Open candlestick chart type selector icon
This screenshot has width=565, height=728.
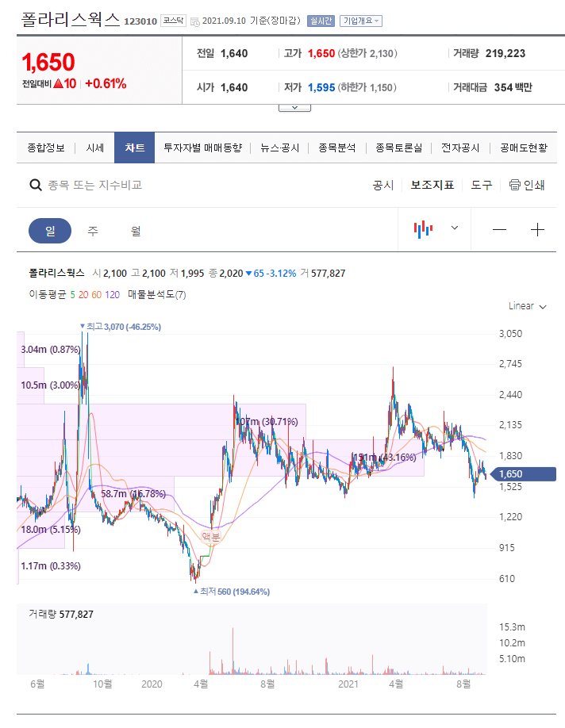tap(423, 229)
